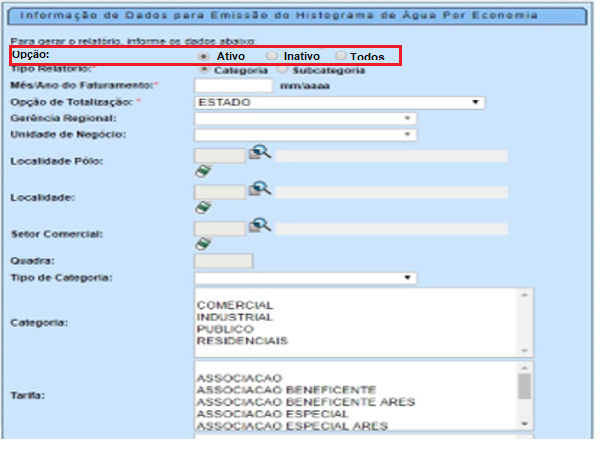Select RESIDENCIAIS in Categoria list
The image size is (605, 449).
242,341
